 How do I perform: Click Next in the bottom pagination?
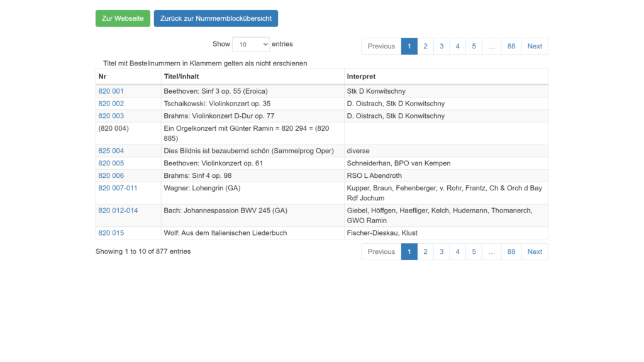point(535,252)
